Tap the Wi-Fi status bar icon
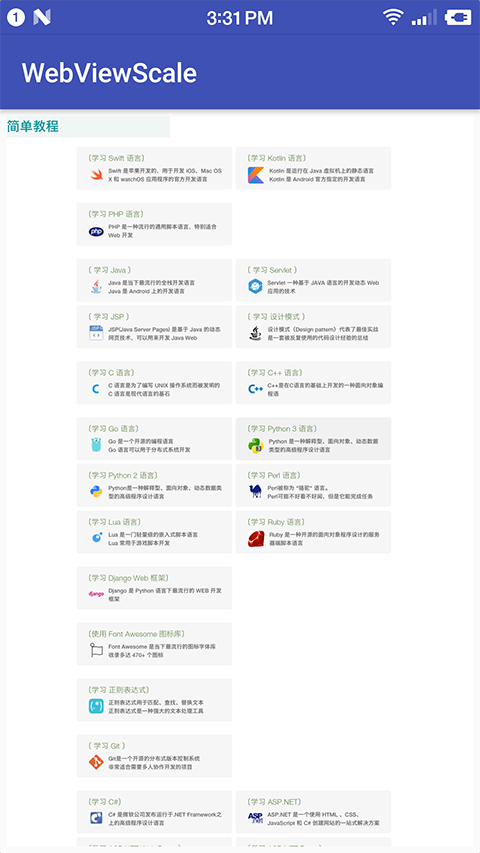480x853 pixels. tap(392, 17)
